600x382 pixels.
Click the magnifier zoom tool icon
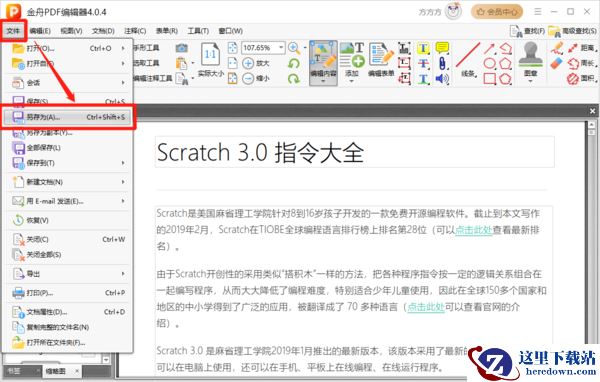294,48
